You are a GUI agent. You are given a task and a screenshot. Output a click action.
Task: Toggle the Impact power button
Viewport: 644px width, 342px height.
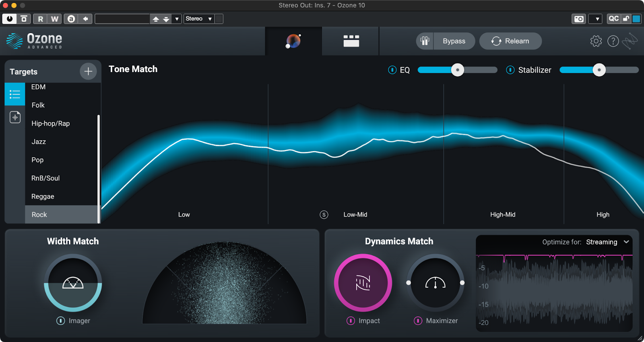click(351, 321)
